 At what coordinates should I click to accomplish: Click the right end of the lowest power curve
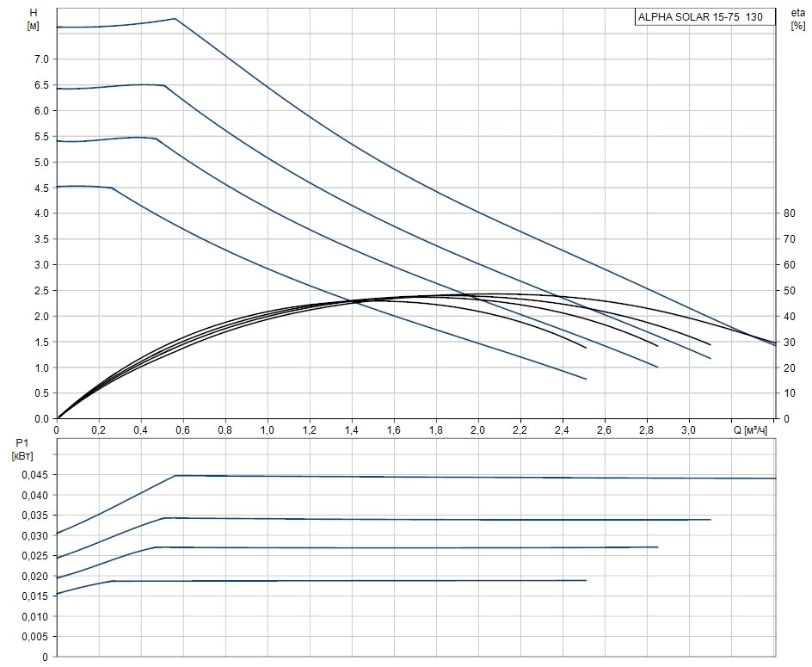(x=586, y=580)
